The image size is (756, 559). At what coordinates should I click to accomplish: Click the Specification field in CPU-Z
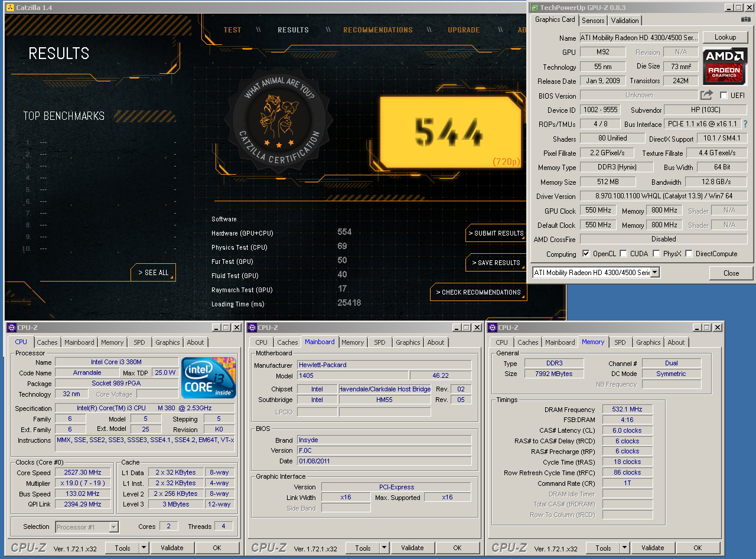pyautogui.click(x=145, y=408)
